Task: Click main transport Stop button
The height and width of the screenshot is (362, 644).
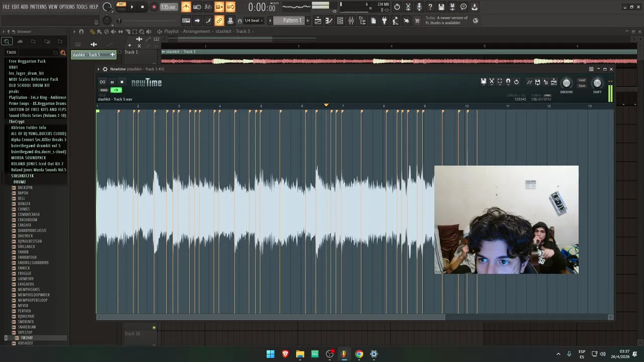Action: click(x=142, y=7)
